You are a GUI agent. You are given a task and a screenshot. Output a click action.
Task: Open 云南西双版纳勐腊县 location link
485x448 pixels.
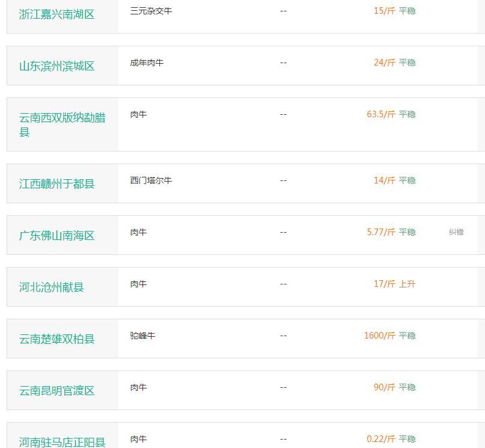click(x=62, y=124)
